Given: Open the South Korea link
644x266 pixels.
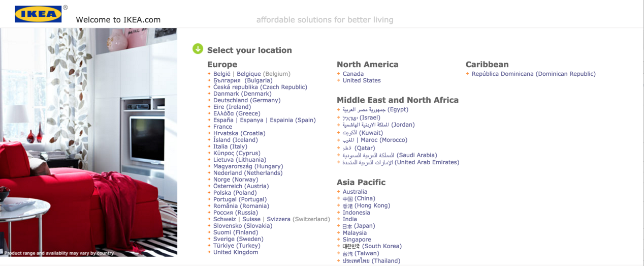Looking at the screenshot, I should (372, 246).
